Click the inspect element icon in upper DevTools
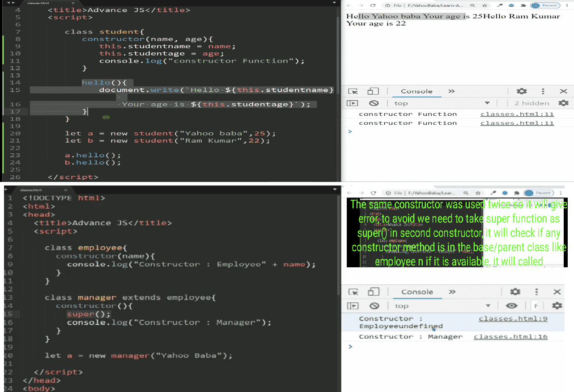Screen dimensions: 574x392 tap(353, 91)
